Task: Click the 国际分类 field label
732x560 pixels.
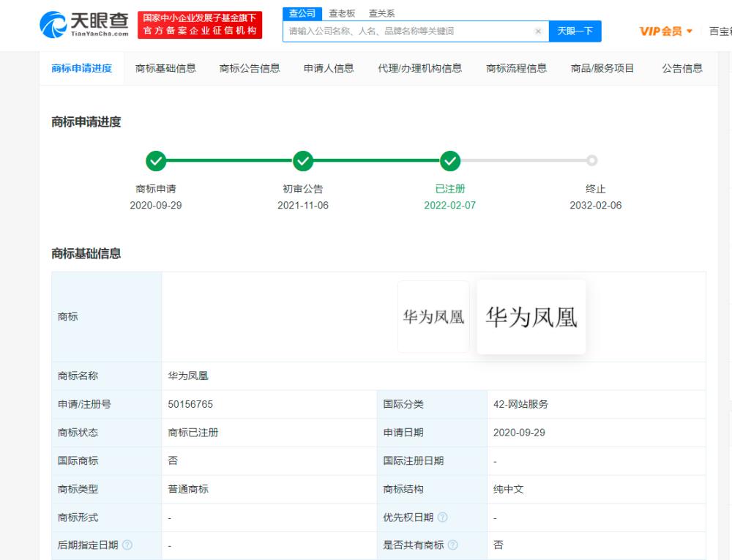Action: pos(403,404)
